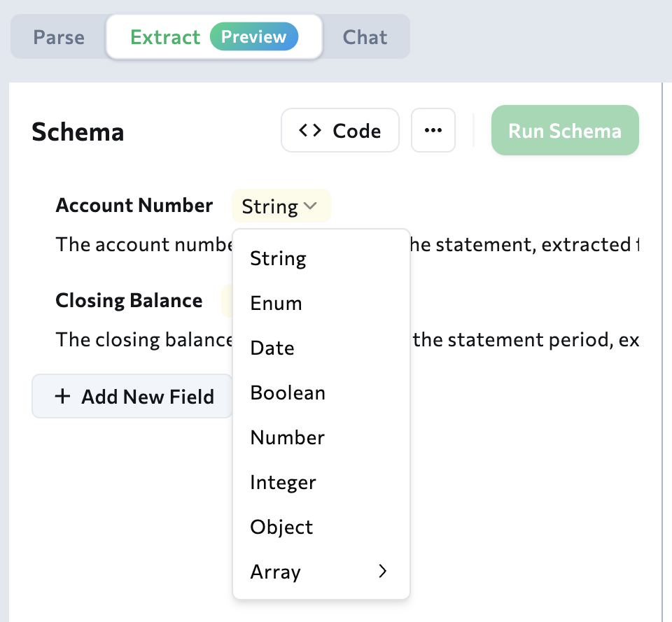
Task: Switch to the Parse tab
Action: [59, 37]
